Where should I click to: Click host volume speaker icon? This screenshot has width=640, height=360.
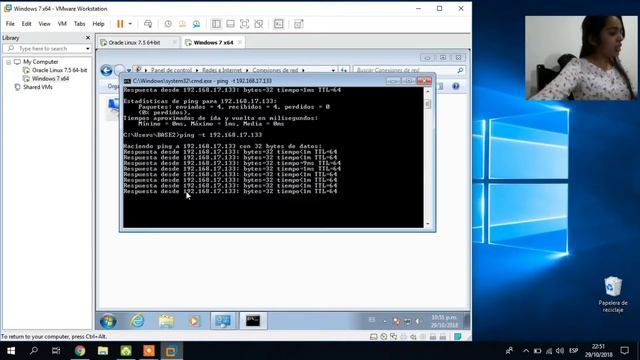pyautogui.click(x=560, y=351)
